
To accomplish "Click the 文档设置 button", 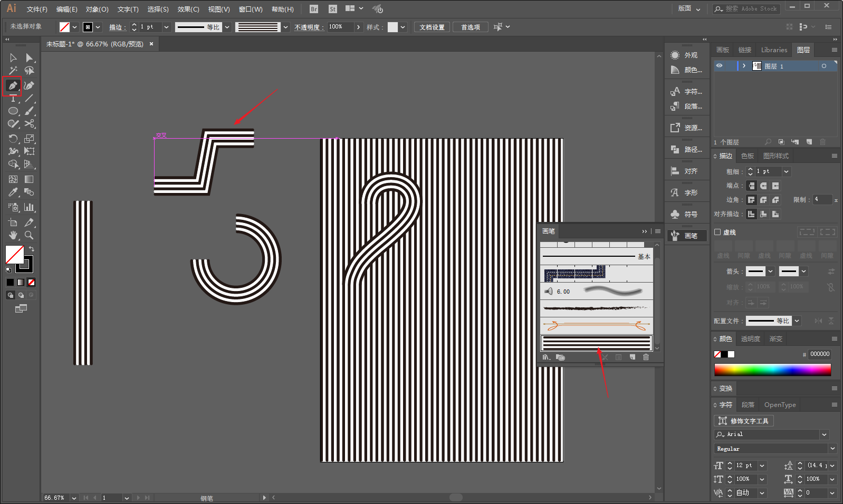I will coord(432,27).
